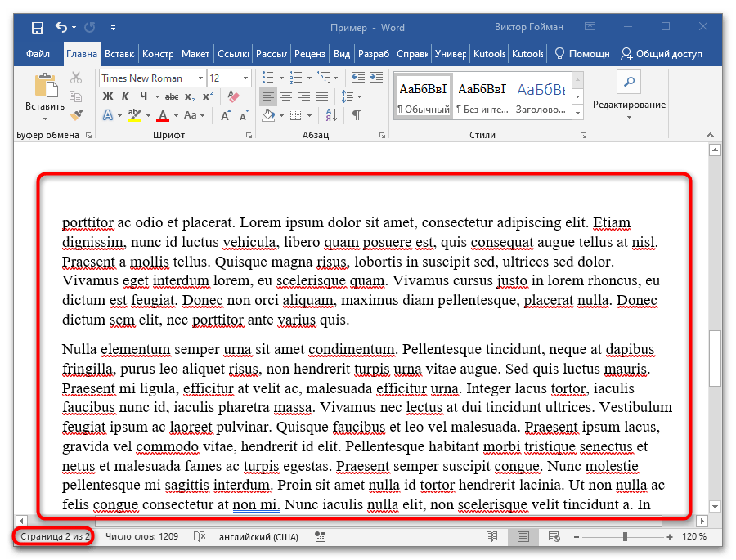
Task: Cut selection with the scissors icon
Action: coord(75,78)
